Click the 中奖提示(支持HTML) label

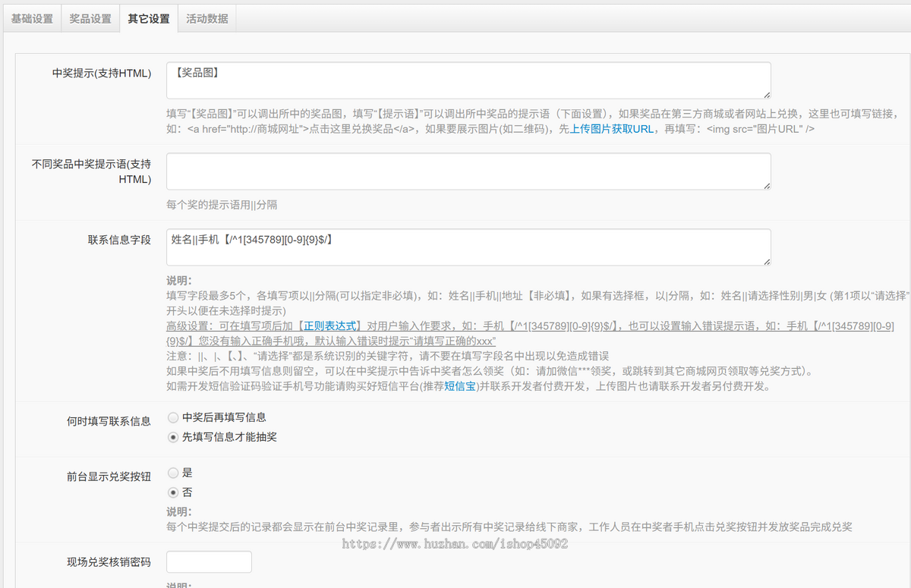click(x=102, y=74)
